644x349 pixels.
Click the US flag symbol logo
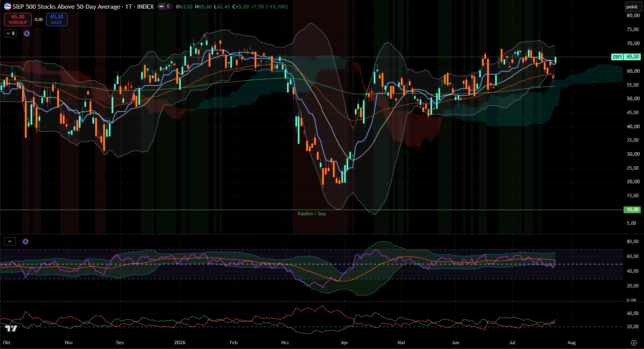[x=8, y=6]
